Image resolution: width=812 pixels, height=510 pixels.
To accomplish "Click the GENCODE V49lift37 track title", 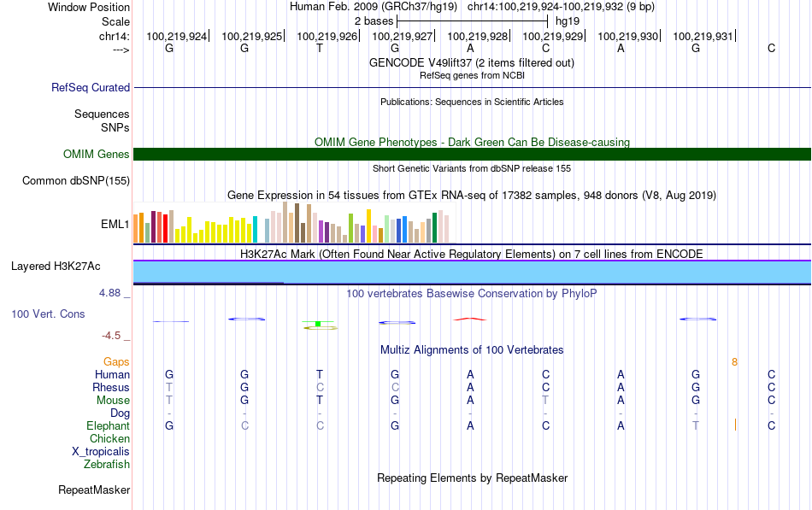I will coord(471,62).
